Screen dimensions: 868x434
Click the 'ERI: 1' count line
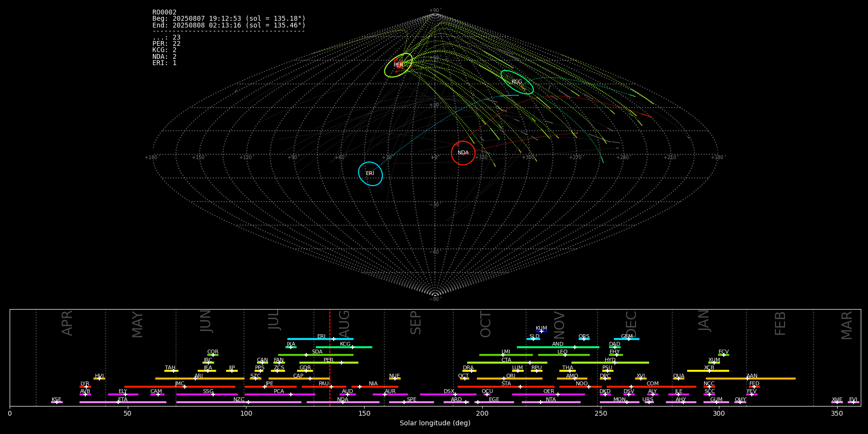(x=164, y=63)
